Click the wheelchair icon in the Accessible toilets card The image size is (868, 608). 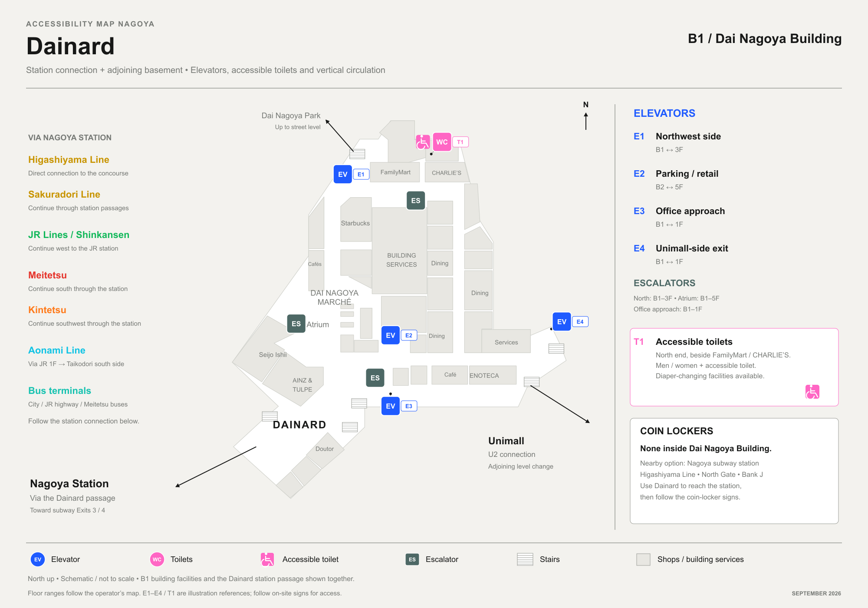tap(812, 392)
